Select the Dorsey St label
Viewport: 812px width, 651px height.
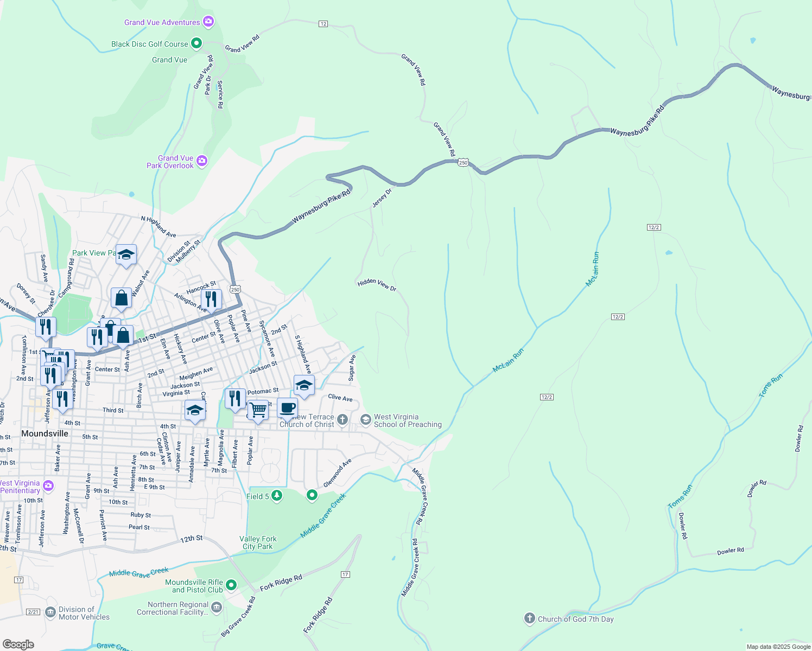point(26,293)
